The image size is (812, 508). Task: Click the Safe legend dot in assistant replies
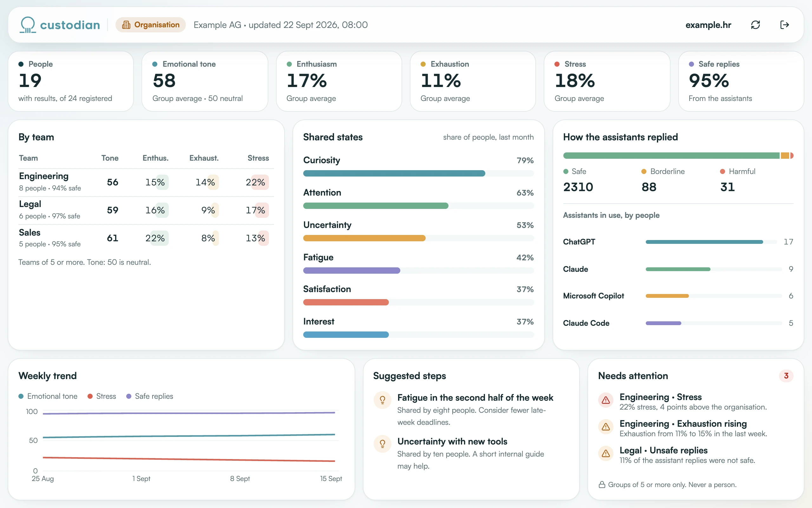click(x=566, y=171)
